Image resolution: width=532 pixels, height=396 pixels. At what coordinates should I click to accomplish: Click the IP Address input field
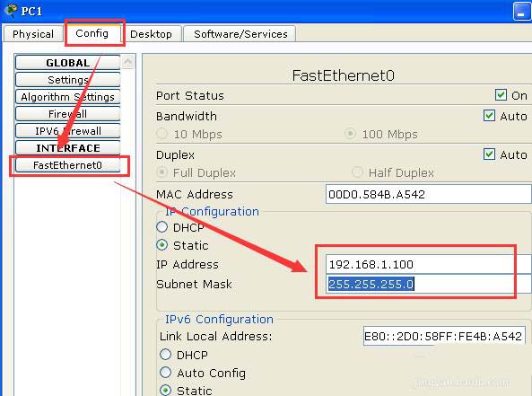pos(429,264)
